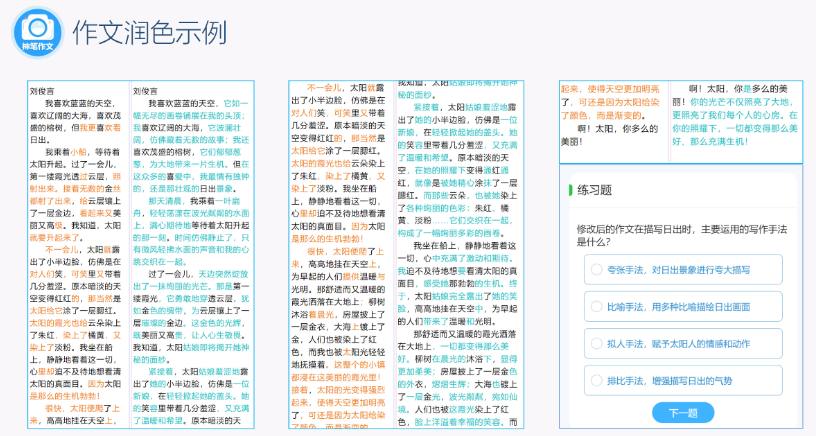The width and height of the screenshot is (816, 436).
Task: Click the 神笔作文 camera logo icon
Action: point(38,32)
